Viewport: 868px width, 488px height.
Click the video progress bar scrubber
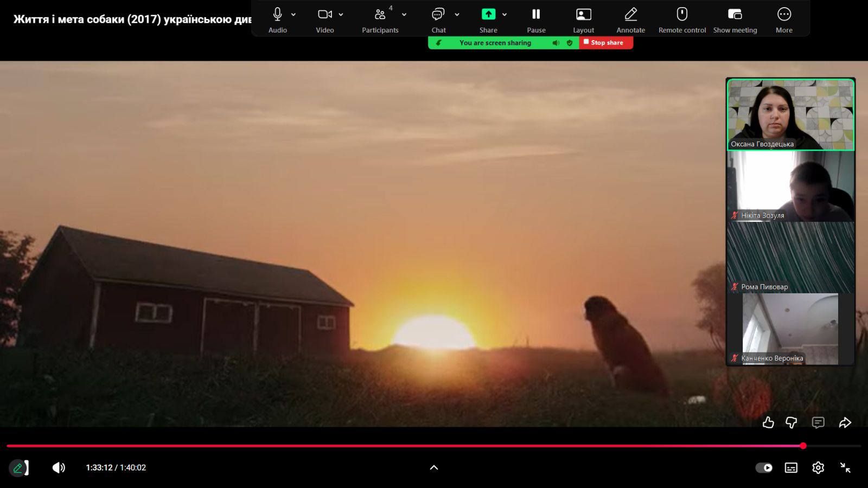(x=803, y=446)
